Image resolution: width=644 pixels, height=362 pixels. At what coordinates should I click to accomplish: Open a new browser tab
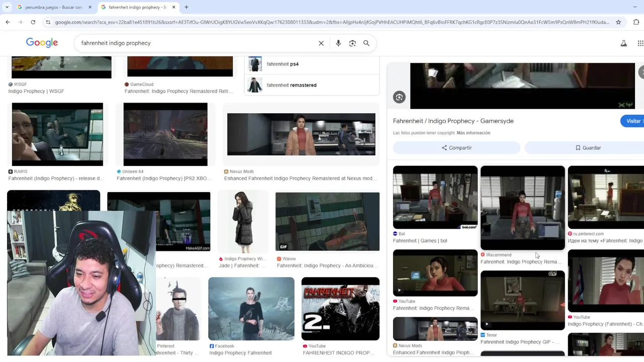pos(186,7)
